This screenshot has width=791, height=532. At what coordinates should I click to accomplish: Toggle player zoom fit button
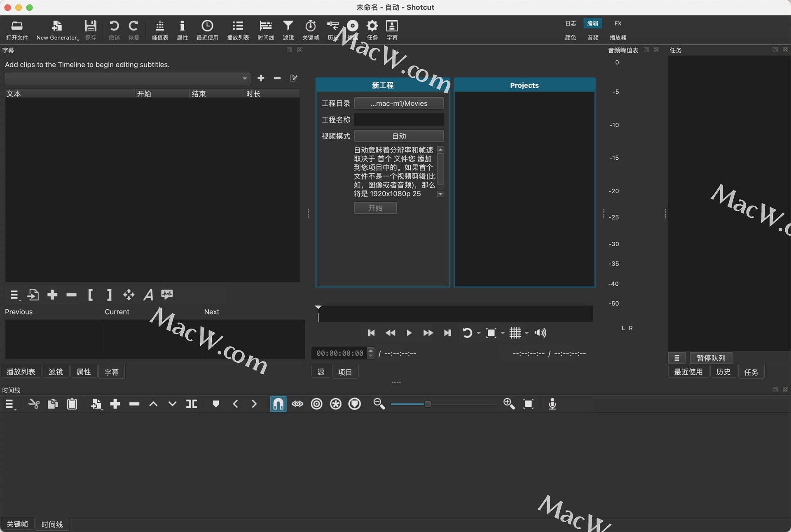(491, 333)
